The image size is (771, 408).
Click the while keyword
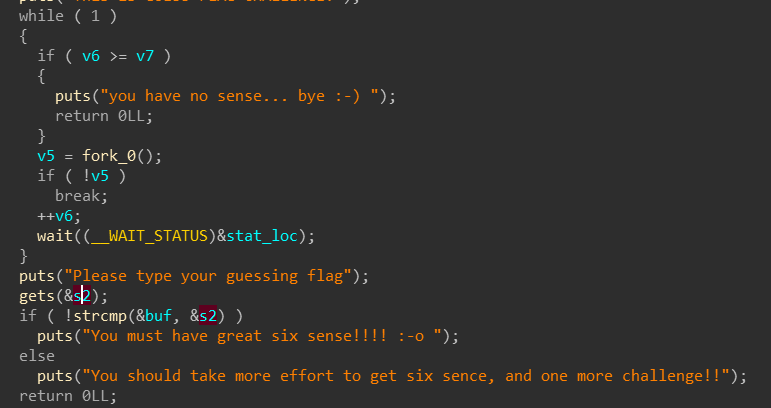[x=42, y=16]
